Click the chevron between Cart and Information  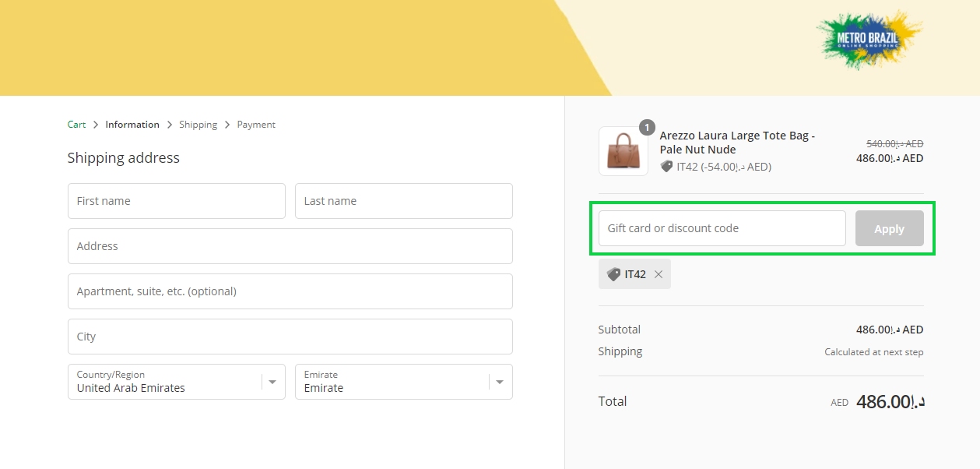click(x=93, y=124)
